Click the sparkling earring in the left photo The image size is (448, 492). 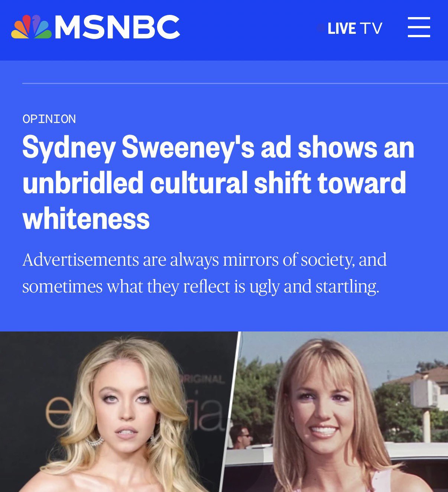pos(95,441)
